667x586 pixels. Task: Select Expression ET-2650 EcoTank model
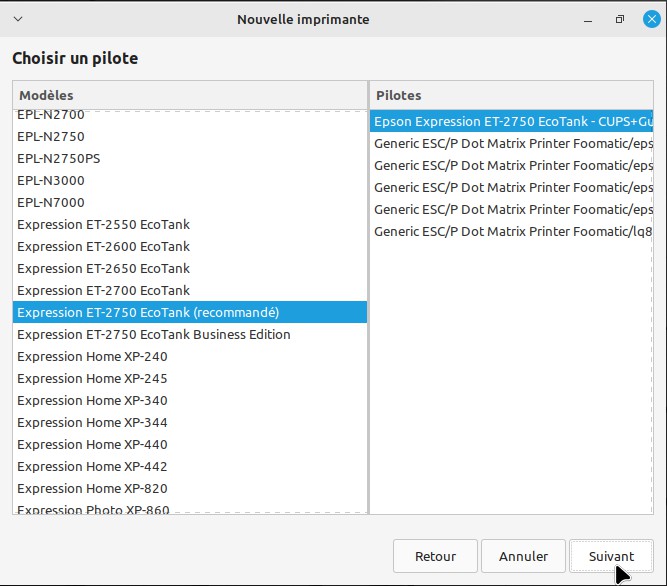(190, 269)
